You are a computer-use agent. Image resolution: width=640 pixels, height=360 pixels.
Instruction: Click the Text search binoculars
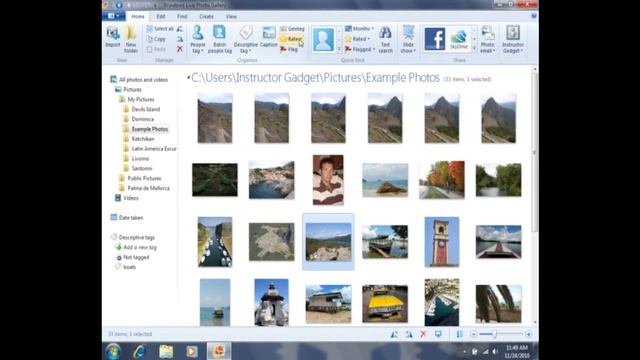(385, 39)
